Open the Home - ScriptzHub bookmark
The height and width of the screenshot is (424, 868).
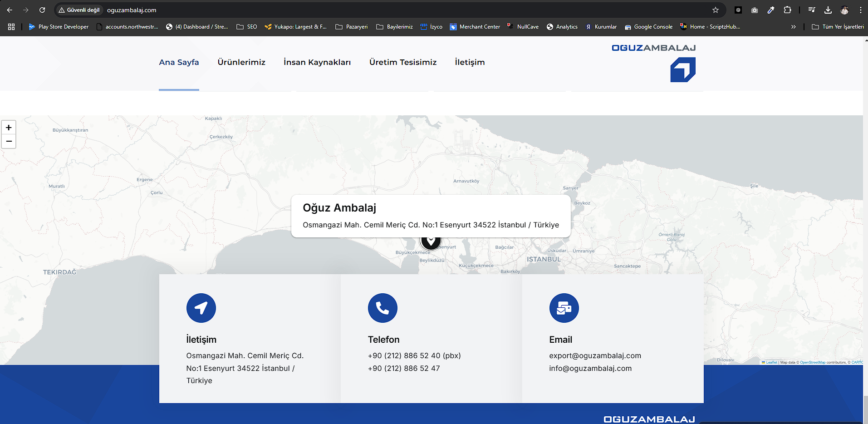tap(710, 27)
